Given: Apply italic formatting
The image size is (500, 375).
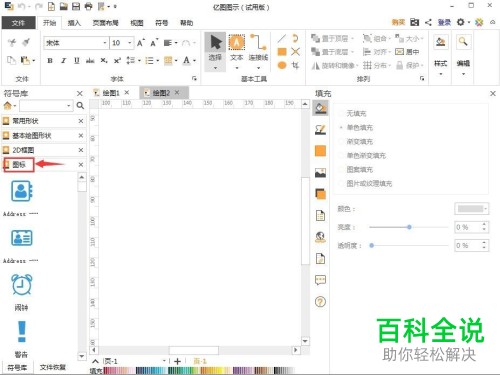Looking at the screenshot, I should (x=63, y=61).
